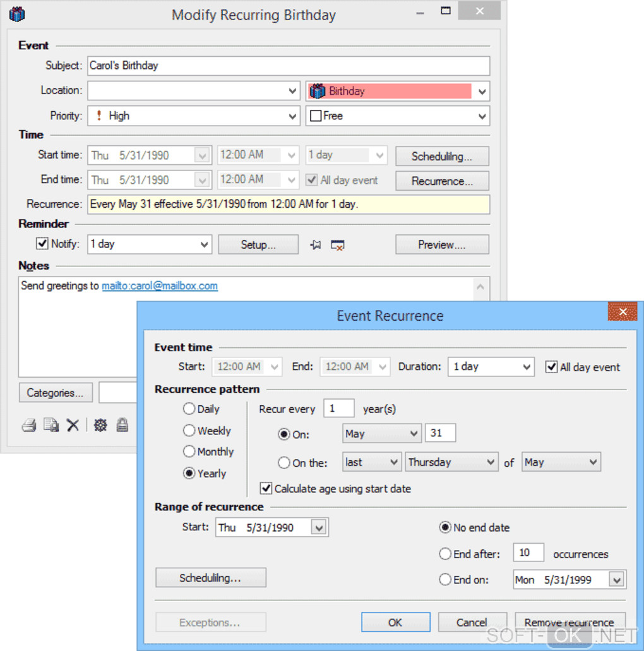
Task: Click the occurrences count field showing 10
Action: tap(528, 552)
